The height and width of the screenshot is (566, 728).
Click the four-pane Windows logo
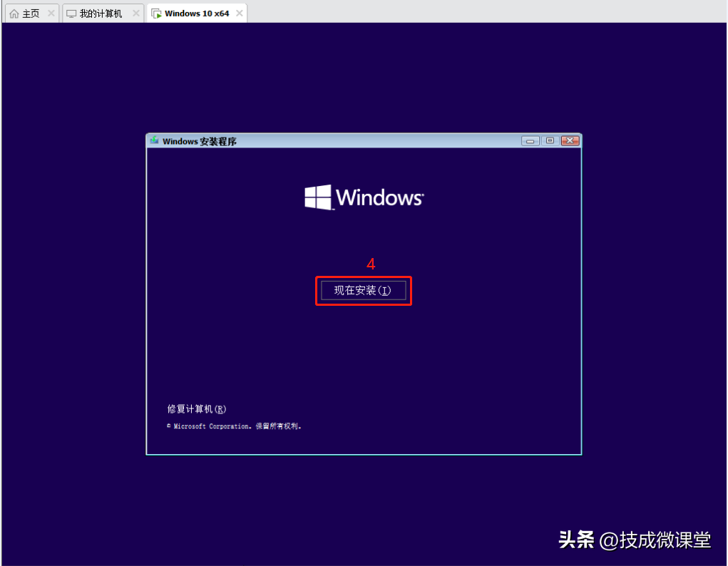[318, 197]
